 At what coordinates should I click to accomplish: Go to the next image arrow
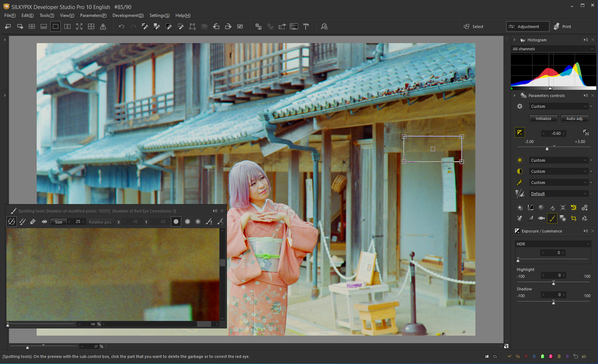point(20,27)
